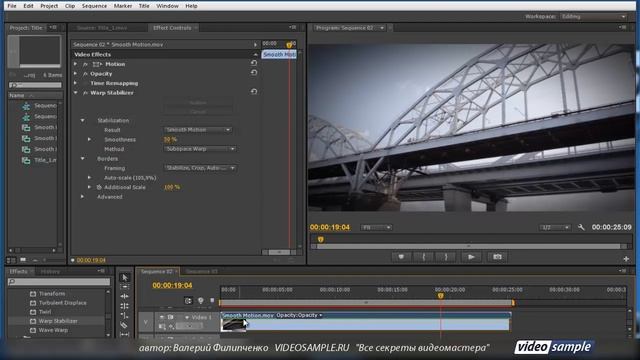Click the Additional Scale value 100 %
Image resolution: width=640 pixels, height=360 pixels.
pyautogui.click(x=172, y=187)
